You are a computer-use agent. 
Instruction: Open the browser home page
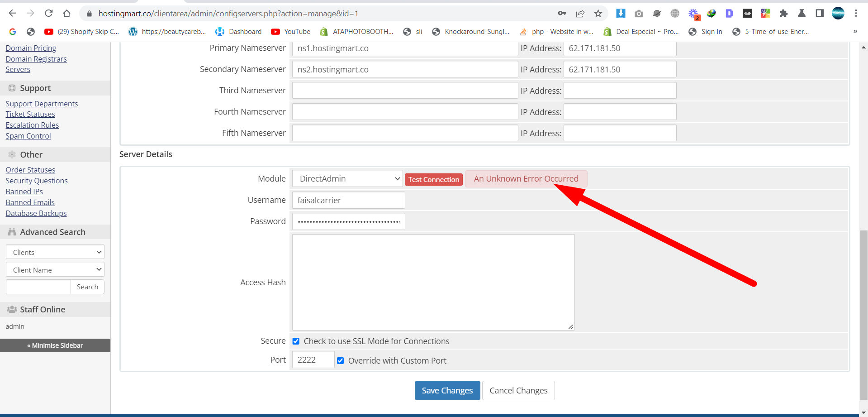(x=67, y=14)
